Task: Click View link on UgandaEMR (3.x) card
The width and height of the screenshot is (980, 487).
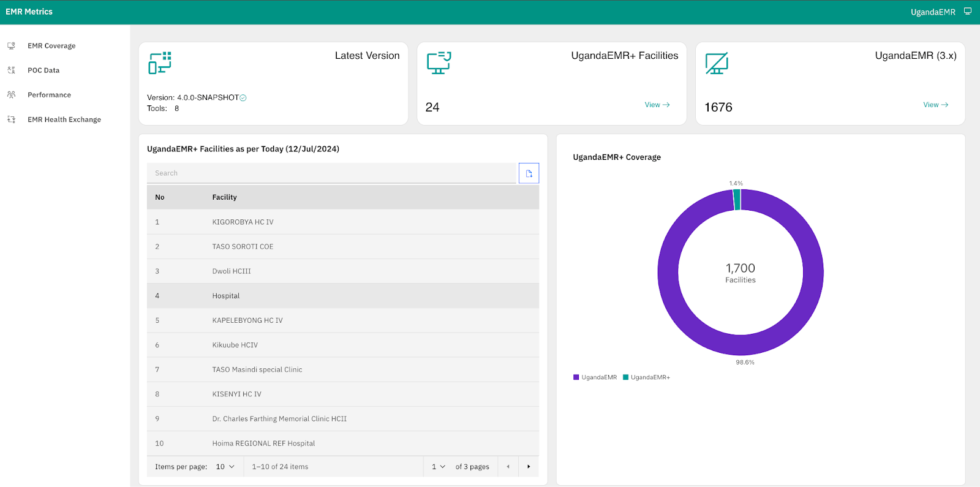Action: 936,105
